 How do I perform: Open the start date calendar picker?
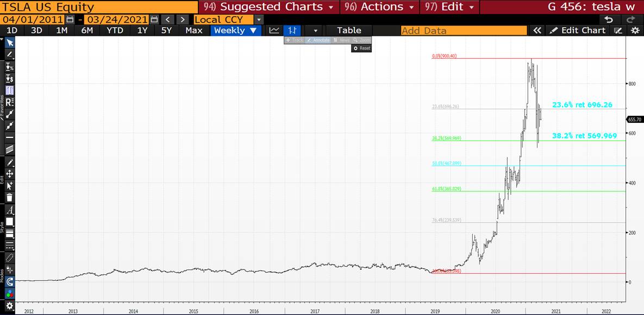[70, 20]
